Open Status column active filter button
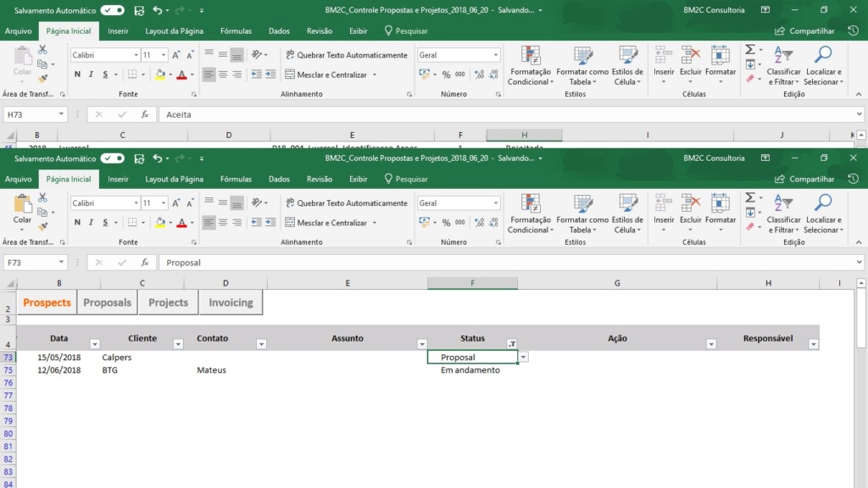The image size is (868, 488). coord(512,344)
